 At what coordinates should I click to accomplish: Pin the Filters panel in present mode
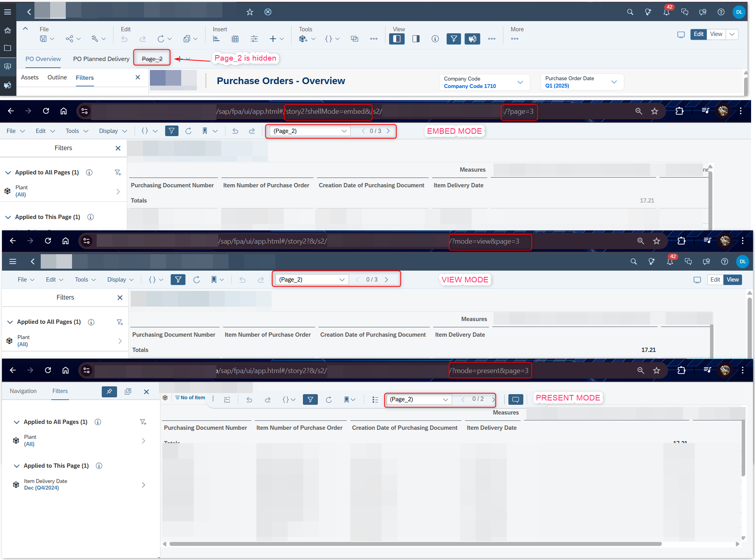(109, 391)
